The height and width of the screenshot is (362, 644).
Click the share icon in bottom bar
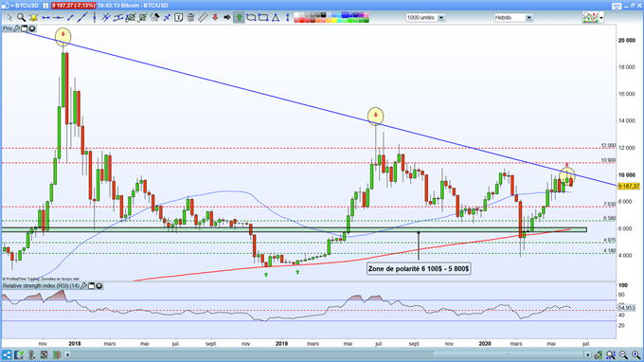7,354
